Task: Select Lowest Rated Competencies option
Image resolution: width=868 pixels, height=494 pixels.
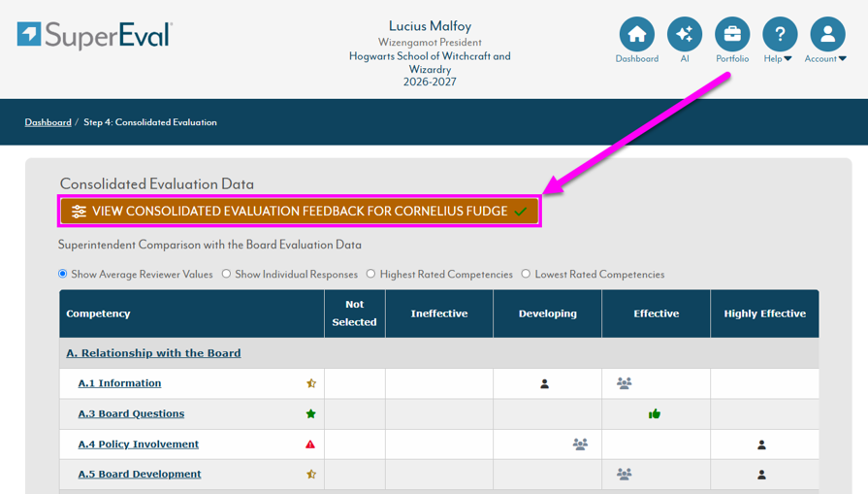Action: (526, 274)
